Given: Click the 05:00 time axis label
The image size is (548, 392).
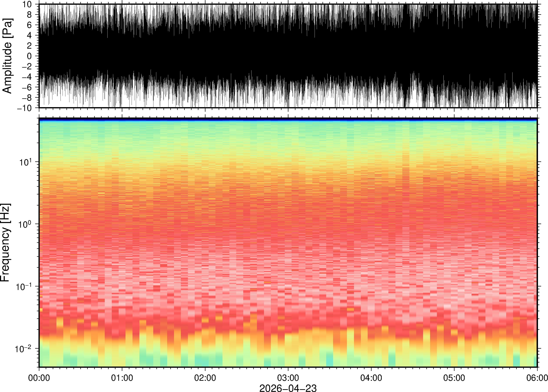Looking at the screenshot, I should coord(454,378).
